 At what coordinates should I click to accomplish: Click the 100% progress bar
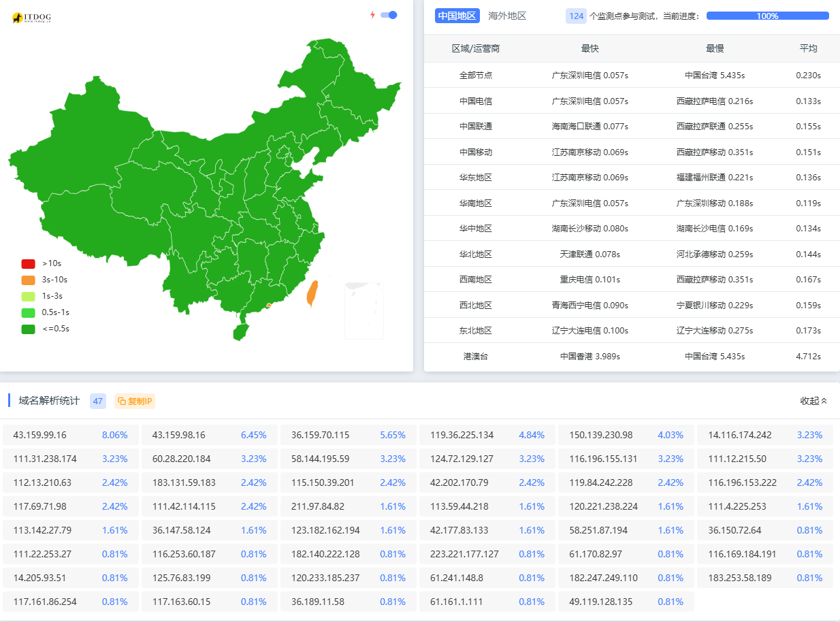[767, 16]
